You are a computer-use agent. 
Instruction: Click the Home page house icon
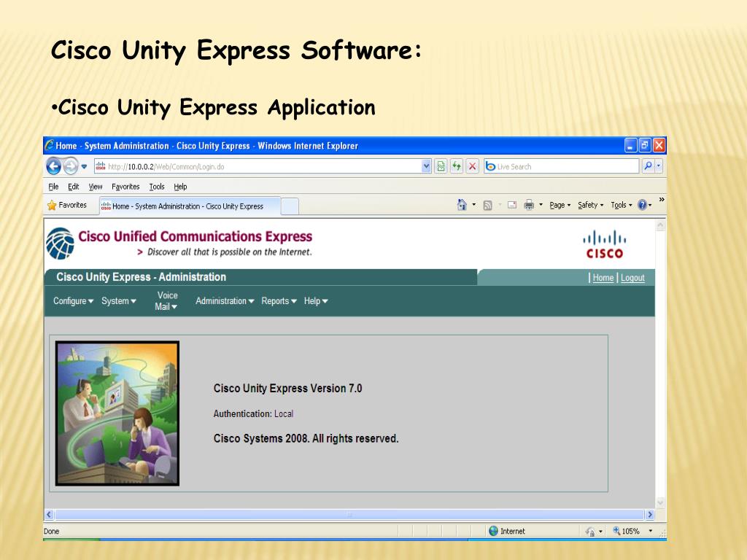pos(461,205)
